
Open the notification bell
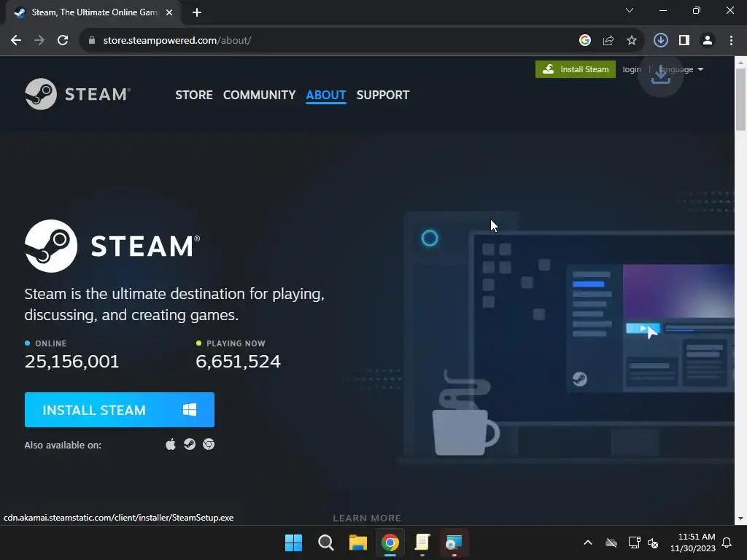(727, 542)
